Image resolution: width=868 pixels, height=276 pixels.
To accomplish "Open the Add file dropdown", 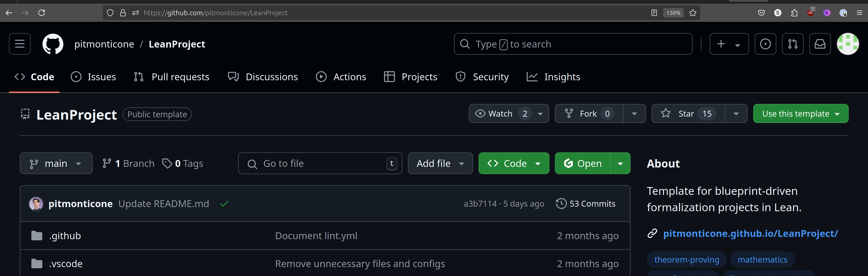I will [x=440, y=163].
